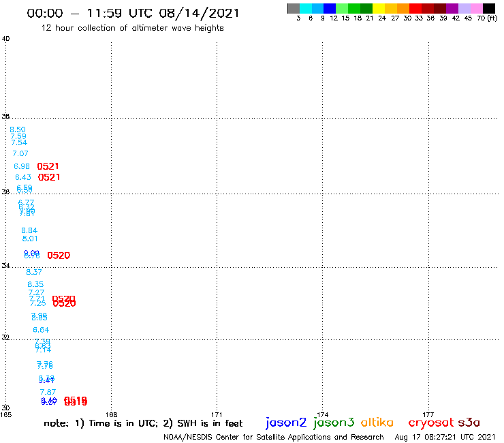This screenshot has height=443, width=504.
Task: Click the lavender swatch in the color scale
Action: [464, 8]
